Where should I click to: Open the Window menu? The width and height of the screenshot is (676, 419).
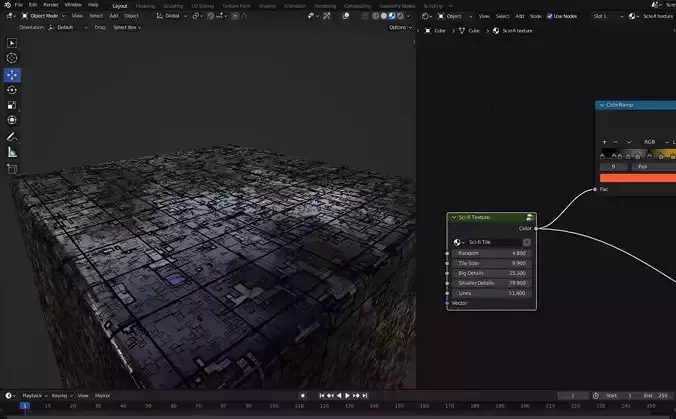(73, 5)
